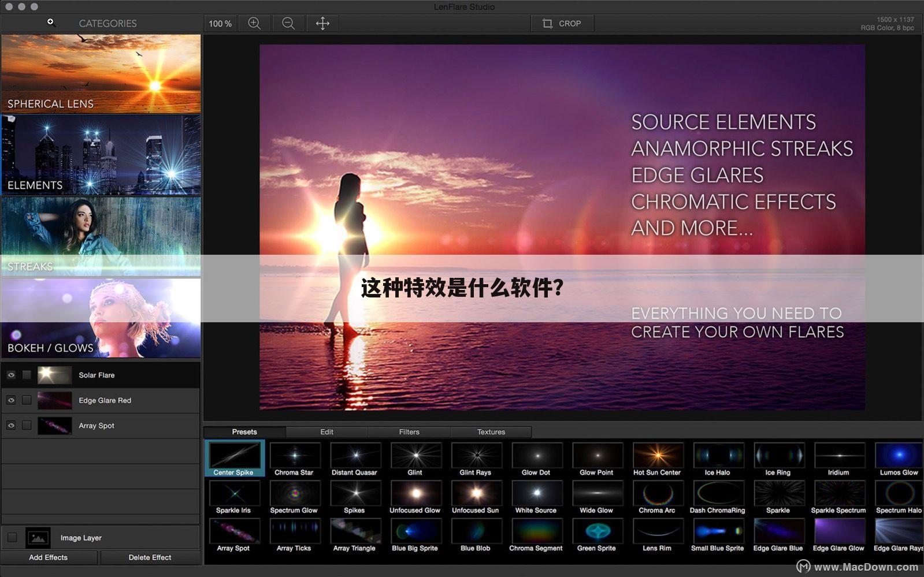
Task: Open the Spherical Lens category
Action: 101,73
